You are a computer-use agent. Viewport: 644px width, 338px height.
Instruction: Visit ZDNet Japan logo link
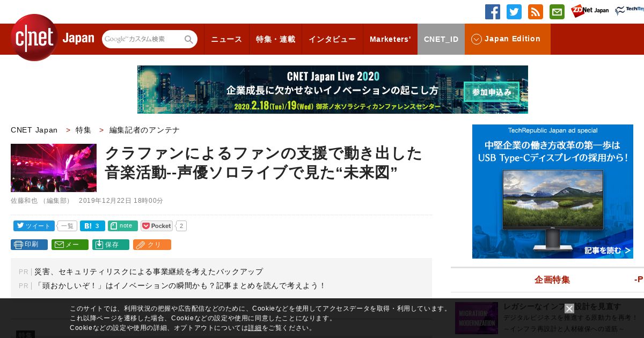590,11
